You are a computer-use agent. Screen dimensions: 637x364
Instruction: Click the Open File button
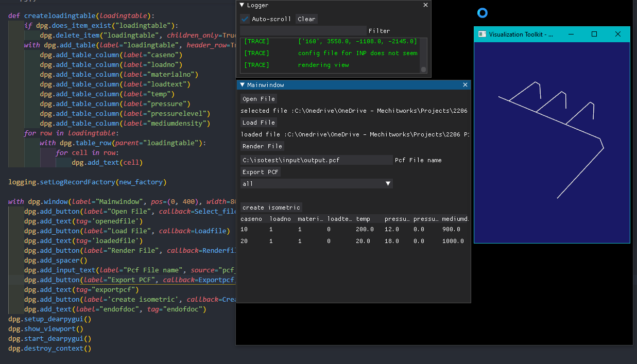259,99
